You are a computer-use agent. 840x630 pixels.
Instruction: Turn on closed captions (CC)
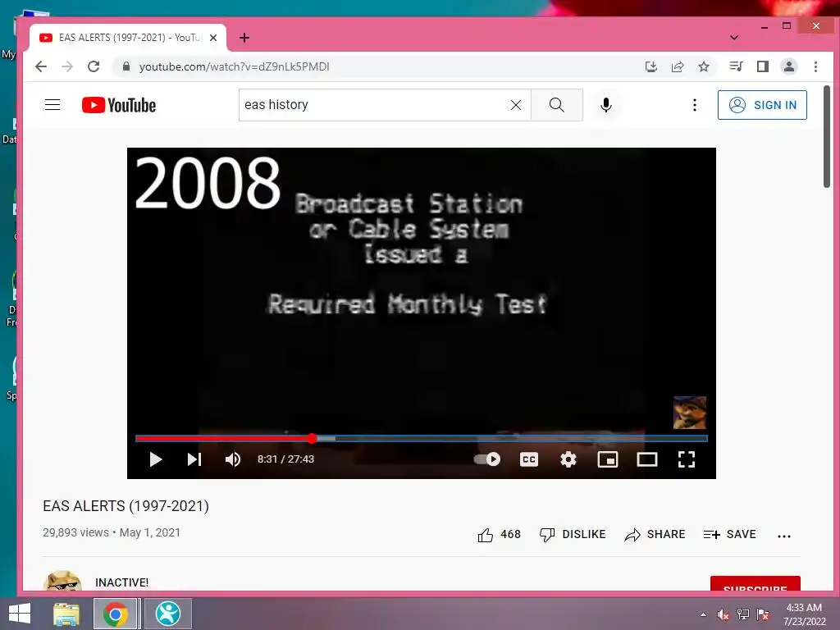tap(529, 459)
